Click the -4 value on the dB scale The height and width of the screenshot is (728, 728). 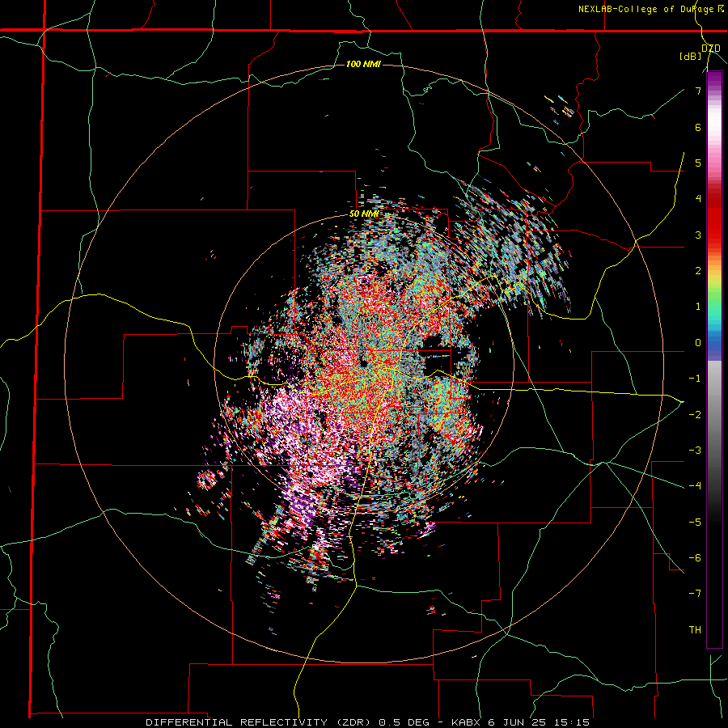click(695, 486)
